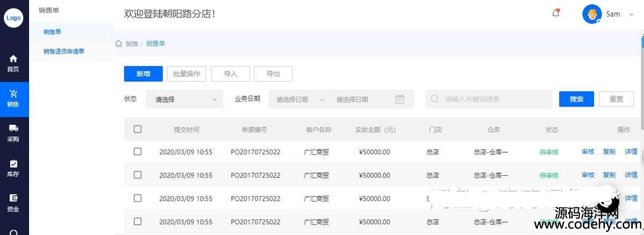Check the first order row checkbox

138,152
